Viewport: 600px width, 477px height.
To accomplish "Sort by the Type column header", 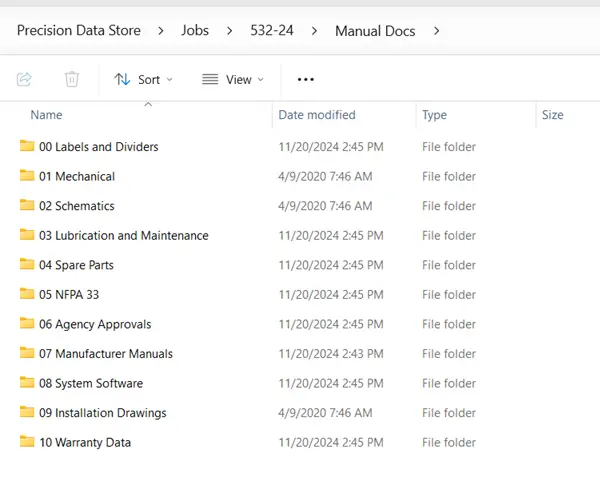I will [x=434, y=115].
